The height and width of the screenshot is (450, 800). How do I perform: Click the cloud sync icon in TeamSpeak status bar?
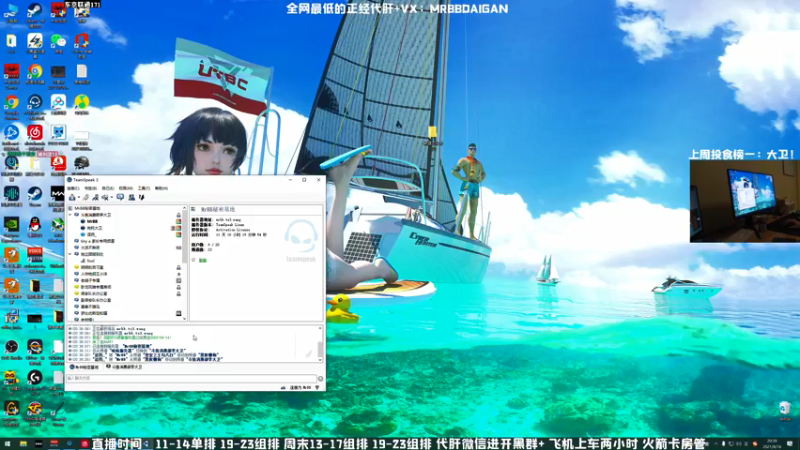pos(283,388)
